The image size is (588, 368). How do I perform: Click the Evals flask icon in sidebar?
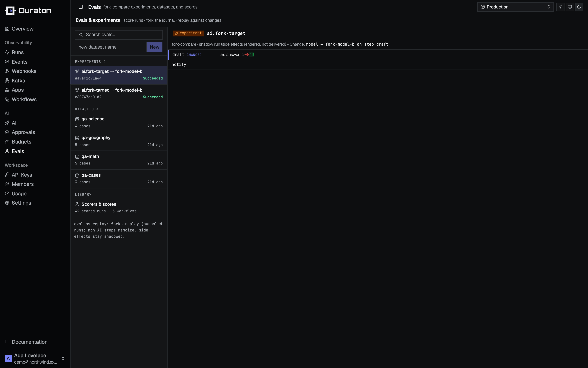(7, 151)
